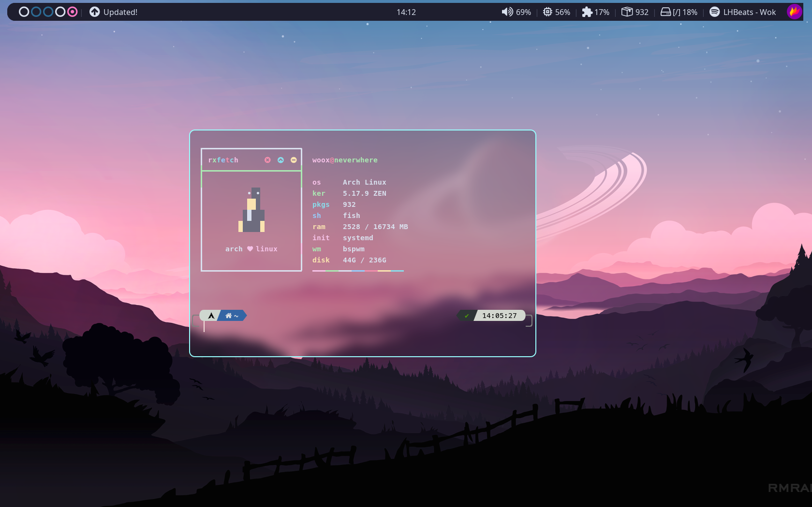This screenshot has width=812, height=507.
Task: Click the 17% memory usage value
Action: [x=602, y=12]
